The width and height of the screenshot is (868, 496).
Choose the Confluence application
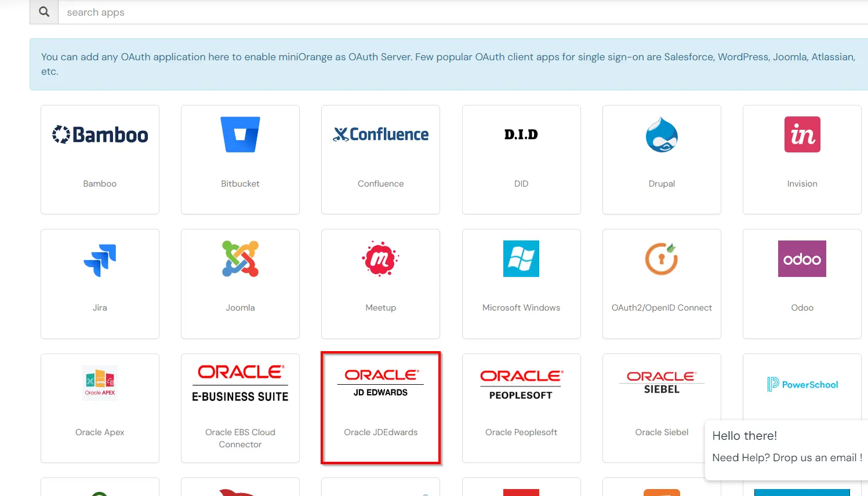click(380, 159)
